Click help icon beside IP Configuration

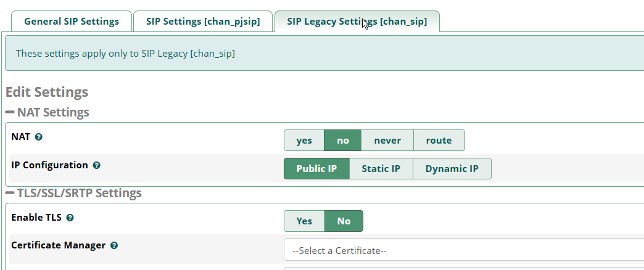point(96,165)
